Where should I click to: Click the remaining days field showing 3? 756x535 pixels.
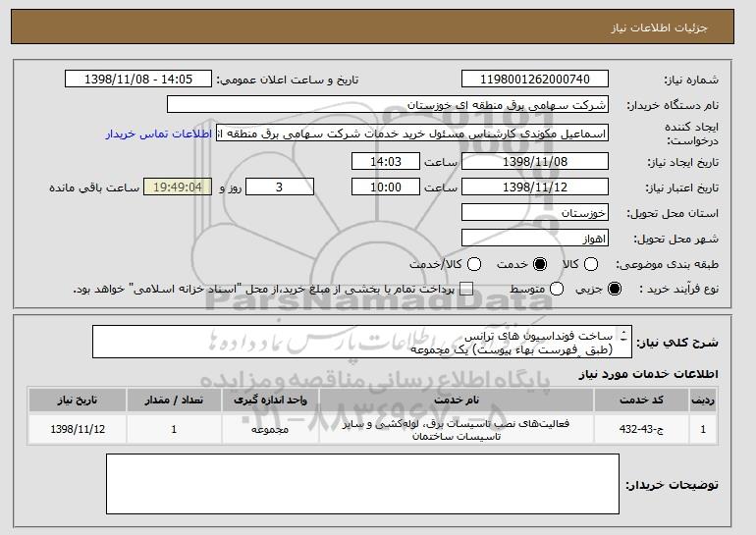coord(280,187)
